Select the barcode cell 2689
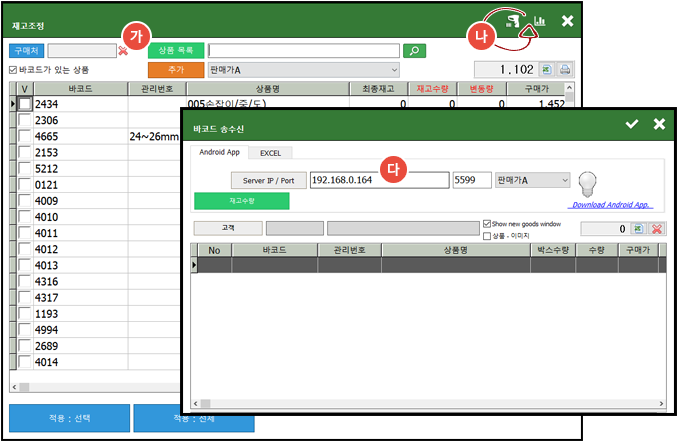Viewport: 680px width, 444px height. point(81,346)
